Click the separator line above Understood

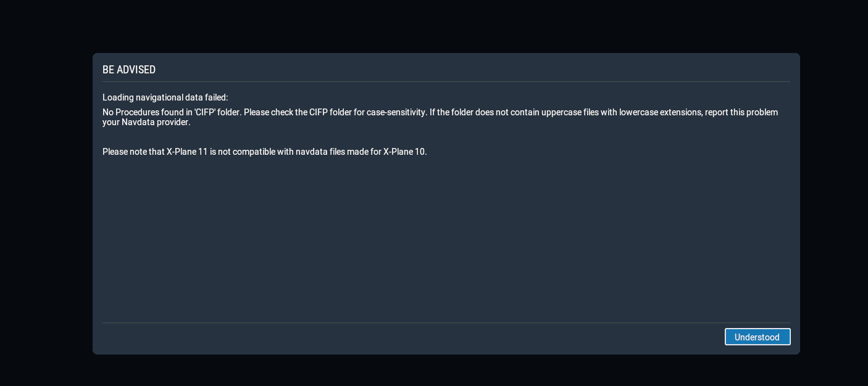click(x=446, y=322)
